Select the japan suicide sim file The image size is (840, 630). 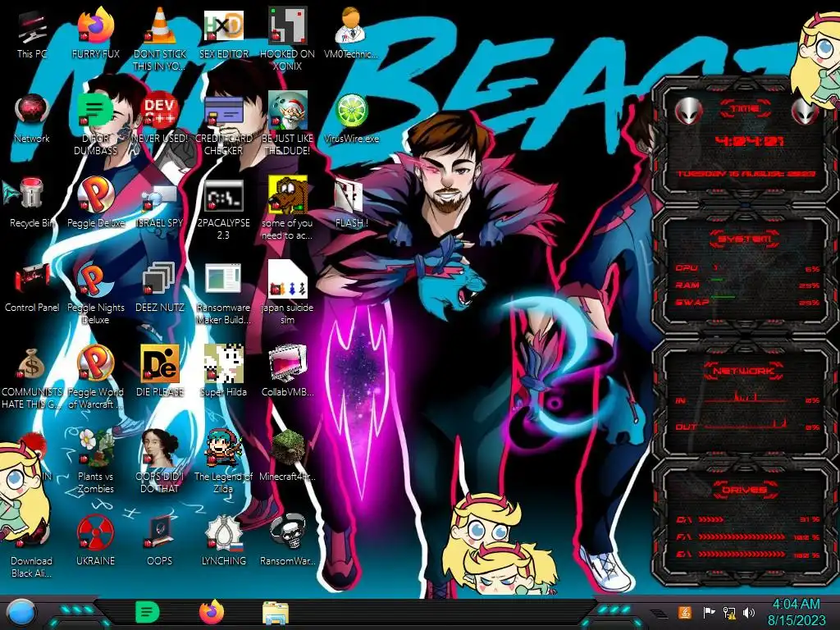pyautogui.click(x=287, y=293)
